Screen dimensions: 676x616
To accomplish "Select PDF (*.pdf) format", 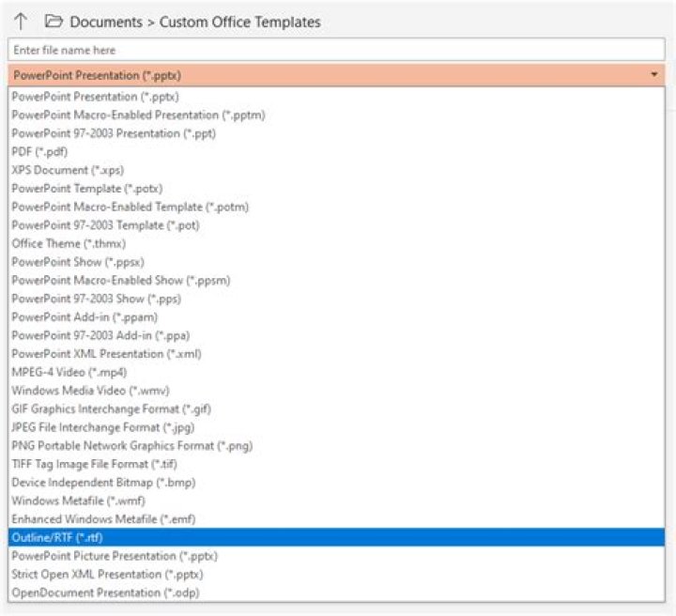I will [336, 152].
